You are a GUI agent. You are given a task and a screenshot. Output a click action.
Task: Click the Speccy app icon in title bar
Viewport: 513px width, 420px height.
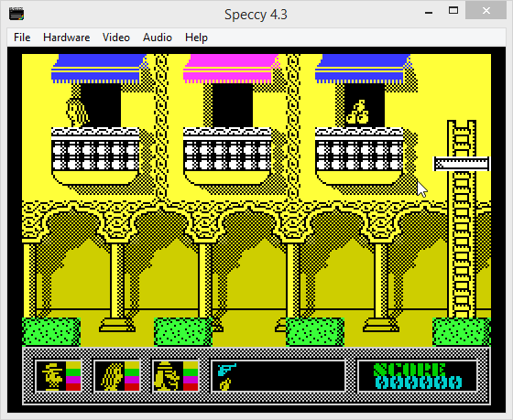coord(16,14)
